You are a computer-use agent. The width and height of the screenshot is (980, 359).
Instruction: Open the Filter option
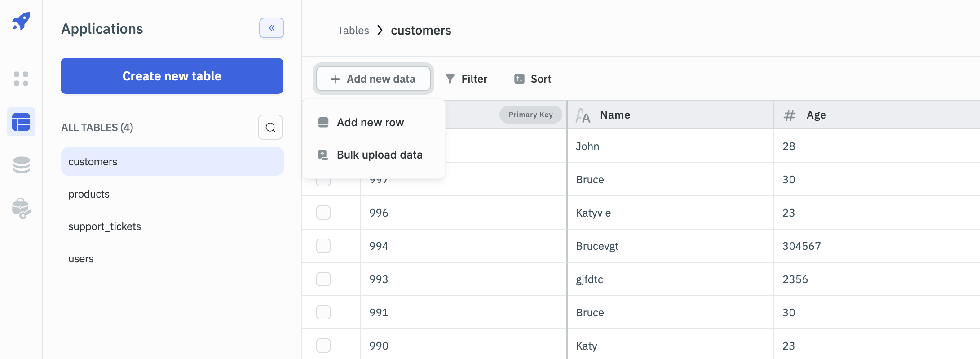467,79
